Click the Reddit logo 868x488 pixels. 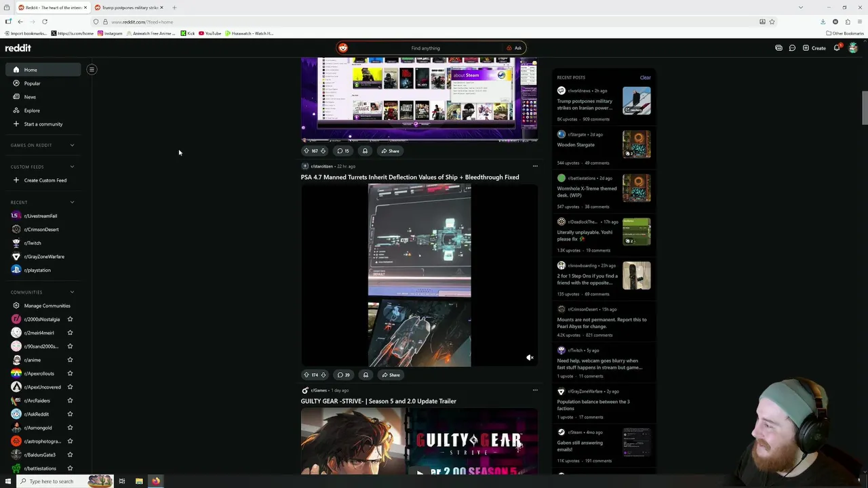(x=18, y=48)
